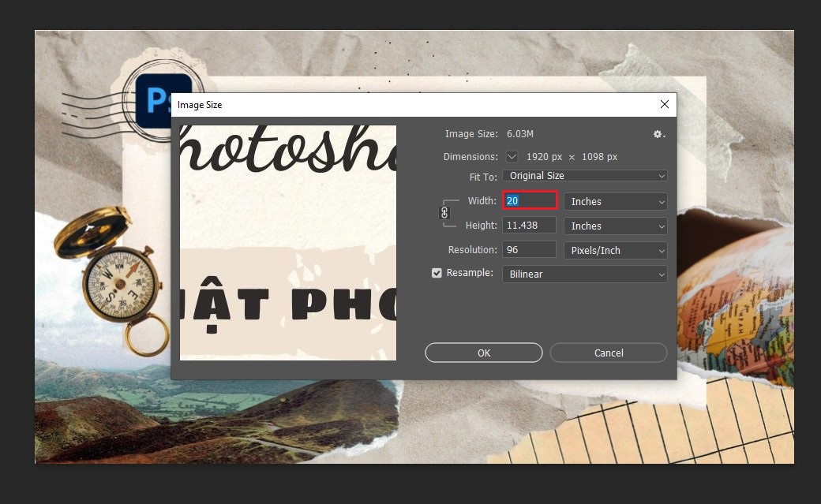Viewport: 821px width, 504px height.
Task: Close the Image Size dialog
Action: click(665, 104)
